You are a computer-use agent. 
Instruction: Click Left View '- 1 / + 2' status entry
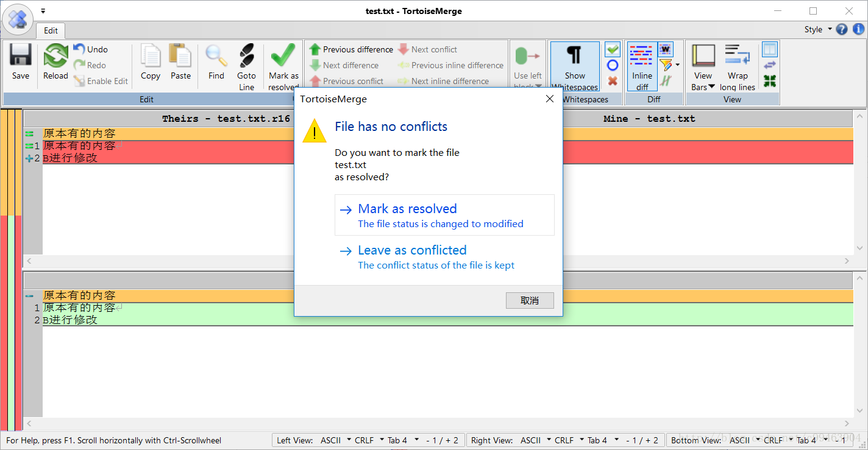[441, 440]
